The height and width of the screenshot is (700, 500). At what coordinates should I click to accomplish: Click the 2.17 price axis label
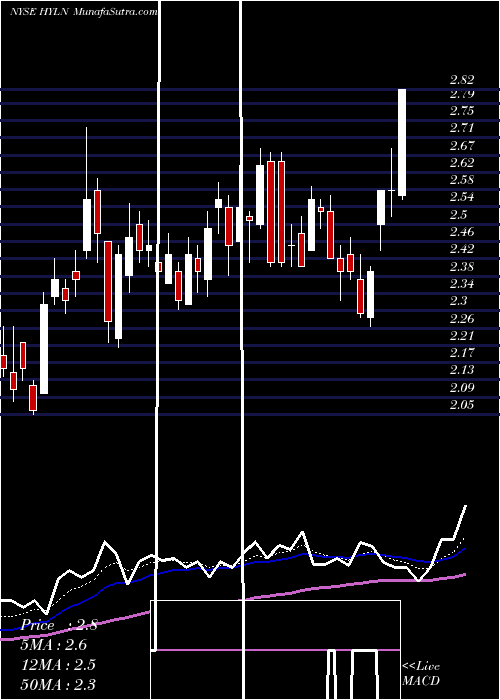(462, 353)
